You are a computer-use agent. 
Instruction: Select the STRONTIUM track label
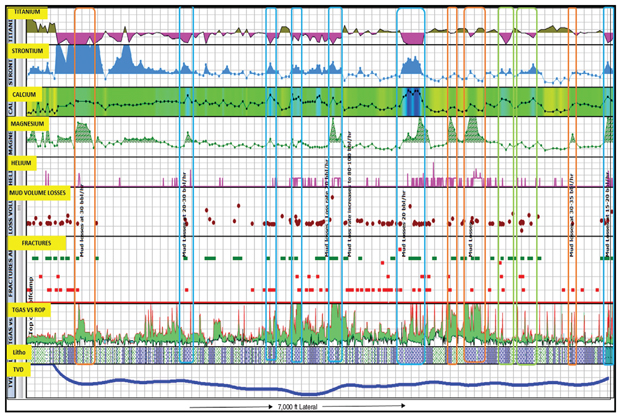point(29,47)
